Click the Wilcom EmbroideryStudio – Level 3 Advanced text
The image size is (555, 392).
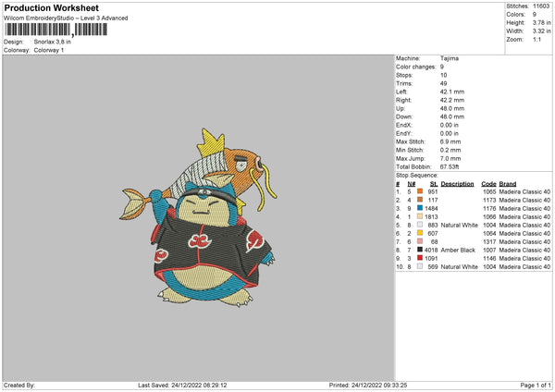click(66, 18)
